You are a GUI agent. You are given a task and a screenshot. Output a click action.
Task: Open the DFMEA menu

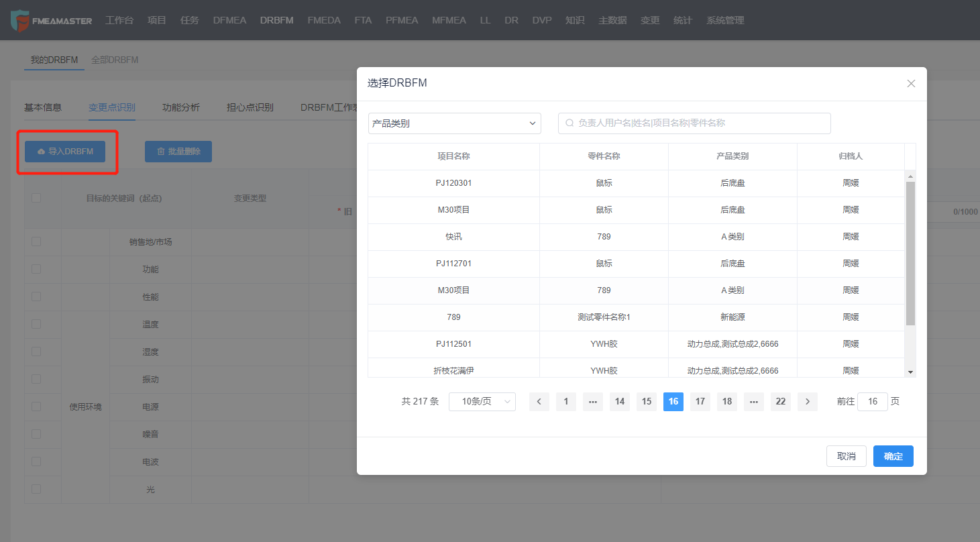click(x=229, y=20)
